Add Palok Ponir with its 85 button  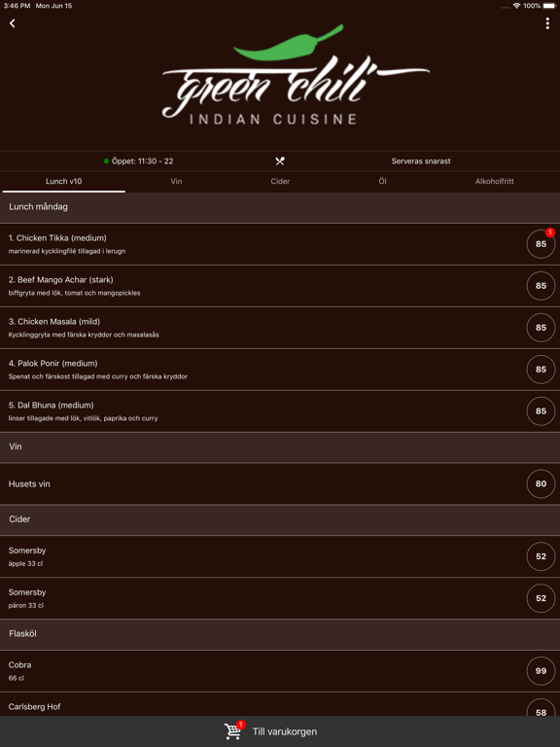[x=541, y=370]
